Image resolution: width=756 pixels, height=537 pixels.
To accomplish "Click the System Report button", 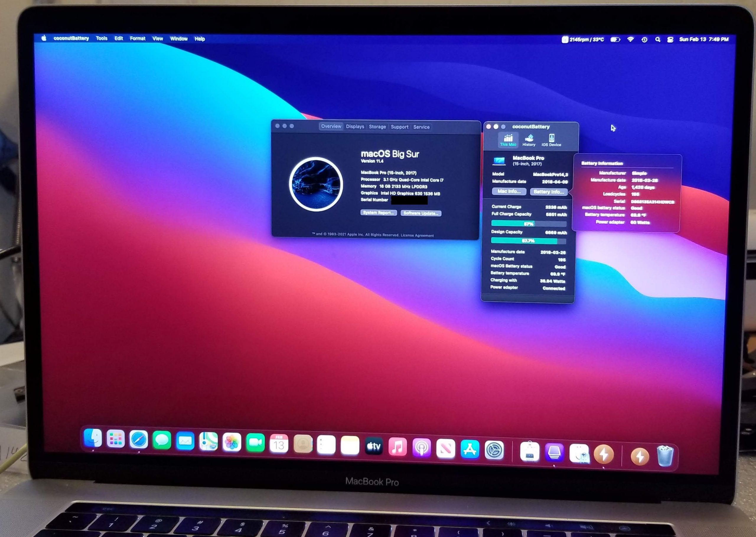I will 378,213.
